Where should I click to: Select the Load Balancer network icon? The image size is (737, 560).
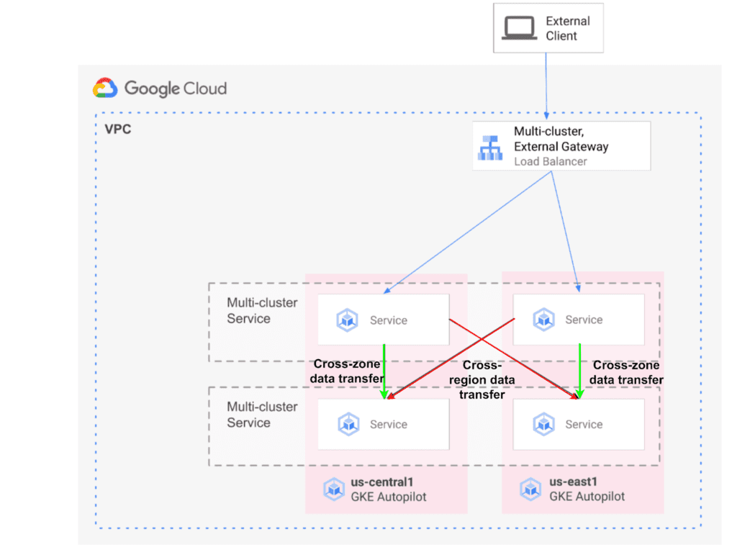tap(490, 148)
